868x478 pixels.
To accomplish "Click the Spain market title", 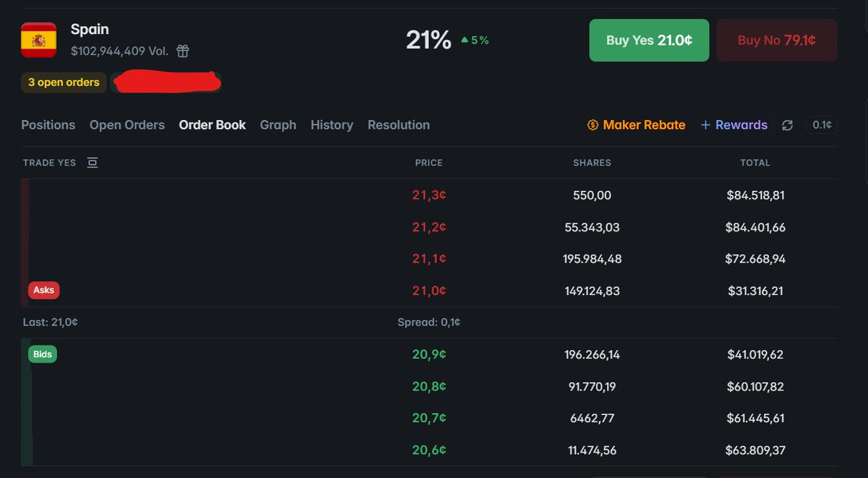I will pyautogui.click(x=90, y=30).
